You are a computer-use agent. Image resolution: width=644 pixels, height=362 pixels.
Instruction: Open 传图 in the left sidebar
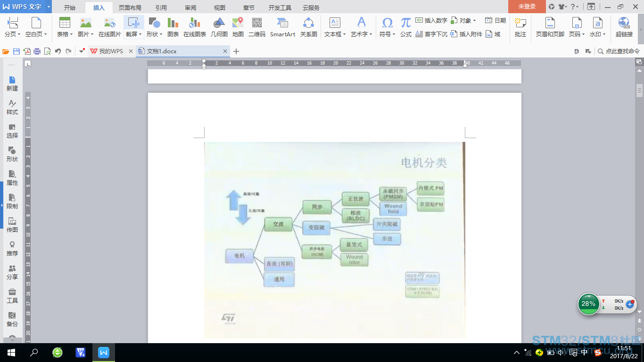click(x=12, y=225)
